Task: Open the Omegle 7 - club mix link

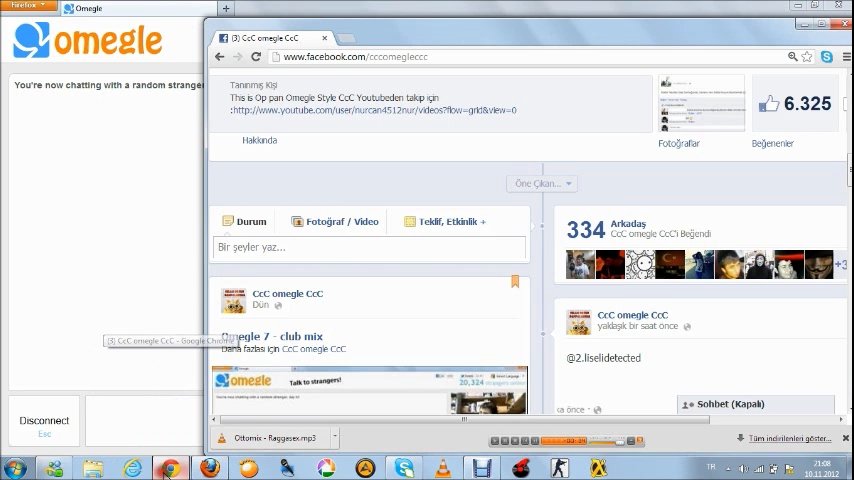Action: pyautogui.click(x=272, y=336)
